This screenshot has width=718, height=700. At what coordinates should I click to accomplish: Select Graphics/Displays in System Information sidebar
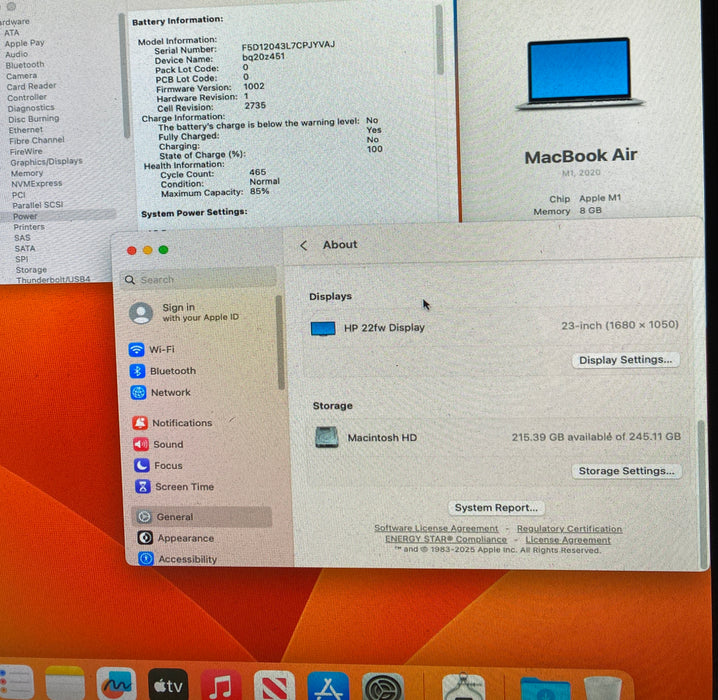(x=46, y=162)
